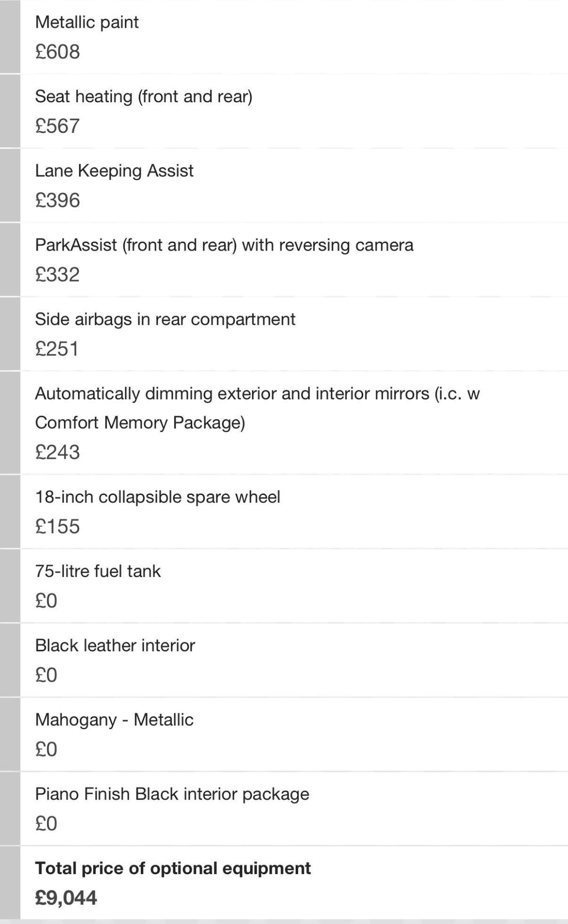
Task: Click 18-inch collapsible spare wheel item
Action: [158, 497]
